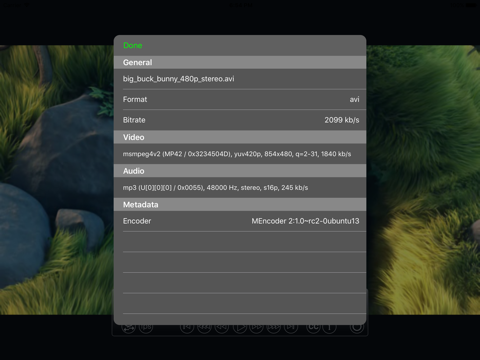Screen dimensions: 480x360
Task: Click the mp3 audio codec line
Action: 215,188
